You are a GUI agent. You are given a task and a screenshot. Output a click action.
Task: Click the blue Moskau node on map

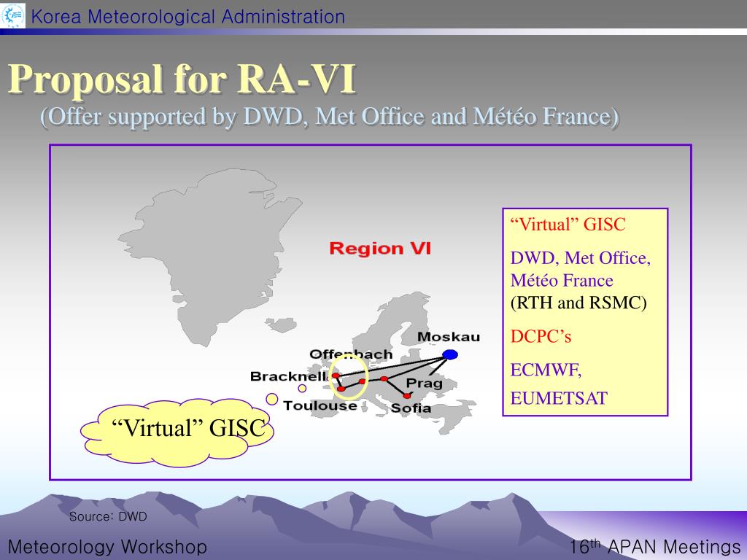(x=449, y=354)
